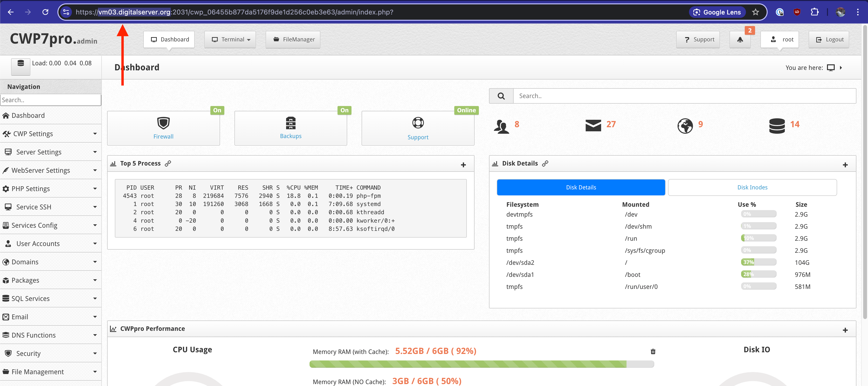This screenshot has height=386, width=868.
Task: Click the Memory RAM with Cache usage bar
Action: (482, 364)
